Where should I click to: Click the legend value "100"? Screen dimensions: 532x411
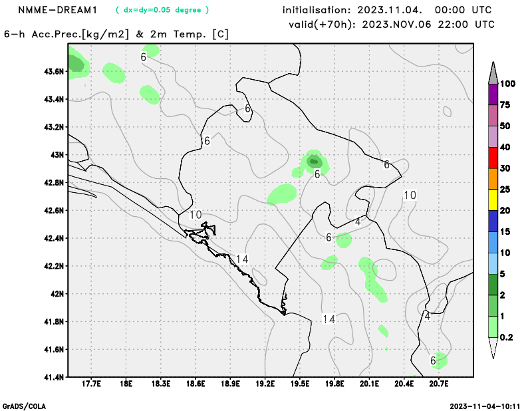click(x=507, y=84)
